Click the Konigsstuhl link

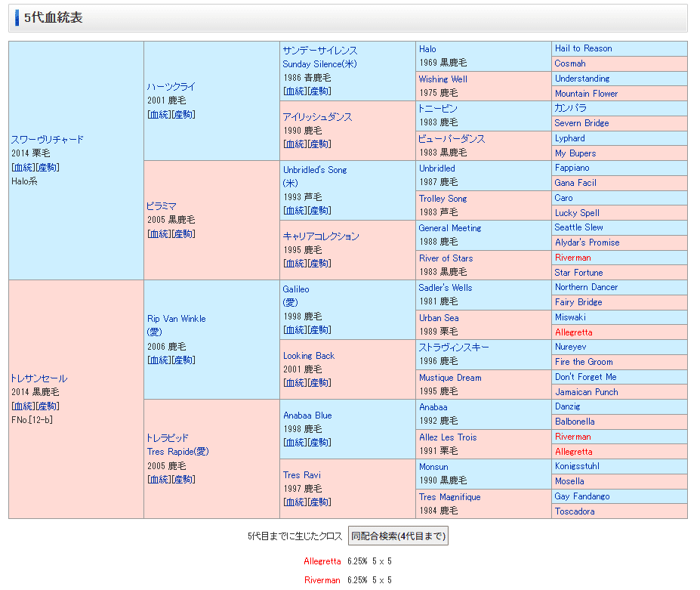[577, 466]
